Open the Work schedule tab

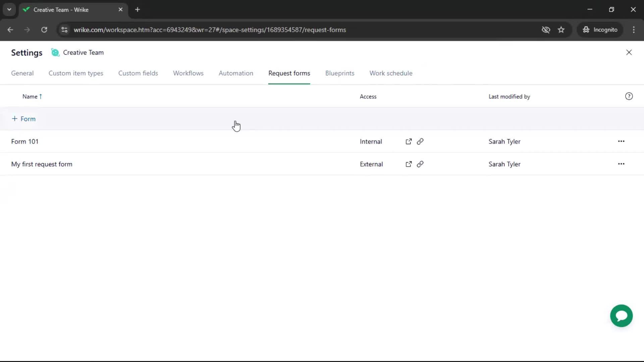pos(391,73)
